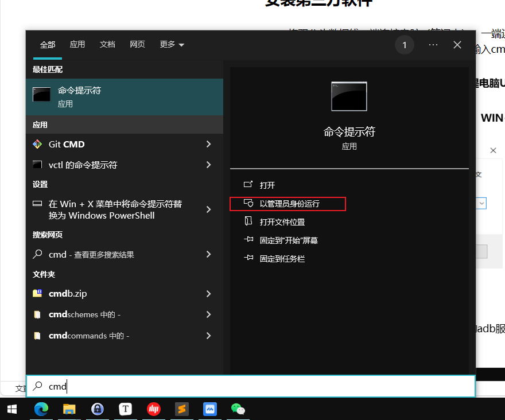Click the KeePass lock icon in taskbar
505x420 pixels.
pyautogui.click(x=98, y=409)
